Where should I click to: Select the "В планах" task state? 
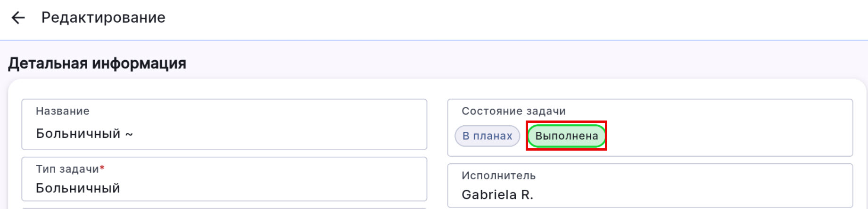coord(487,136)
